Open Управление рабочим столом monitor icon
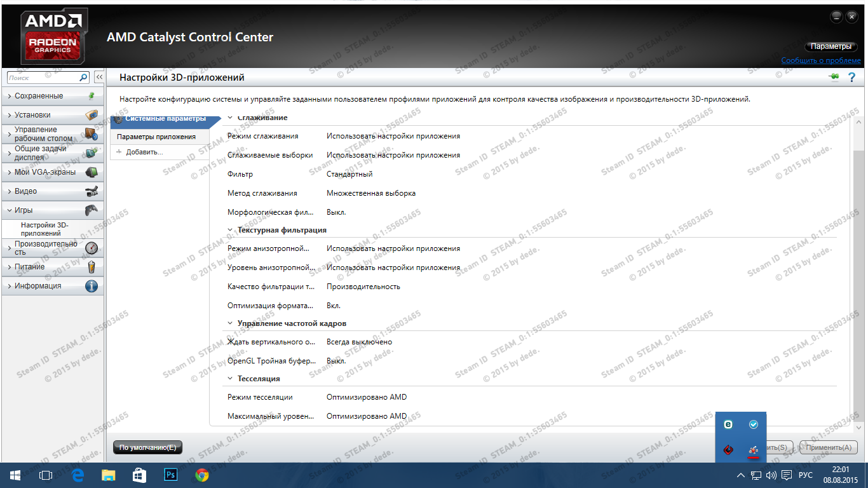Image resolution: width=868 pixels, height=488 pixels. [91, 134]
